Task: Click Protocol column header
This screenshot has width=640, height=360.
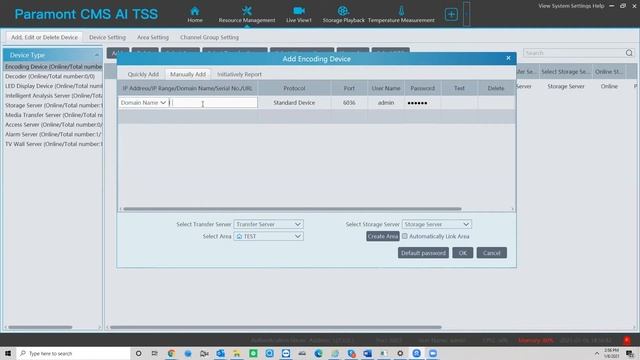Action: pyautogui.click(x=294, y=88)
